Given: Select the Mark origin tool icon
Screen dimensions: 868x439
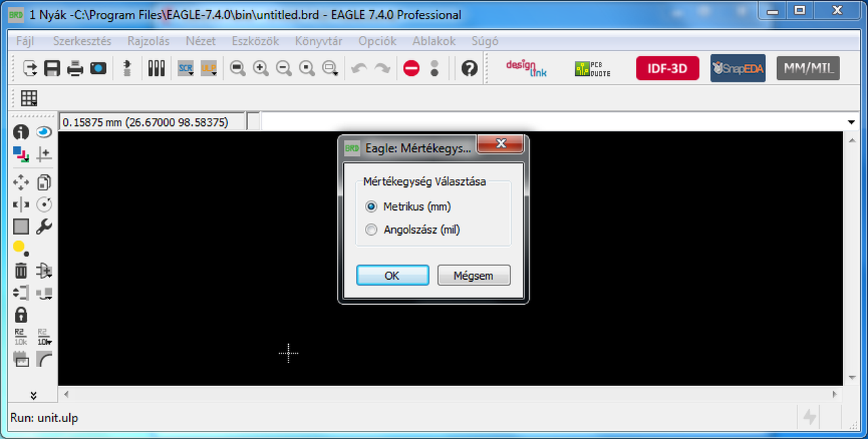Looking at the screenshot, I should tap(44, 154).
